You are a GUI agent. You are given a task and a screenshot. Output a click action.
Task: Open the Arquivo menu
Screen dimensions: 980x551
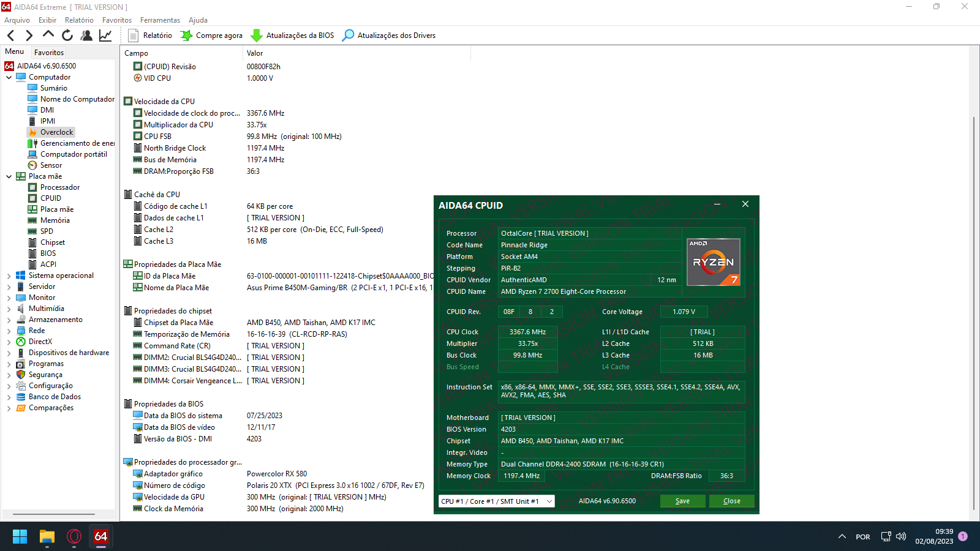pos(17,20)
